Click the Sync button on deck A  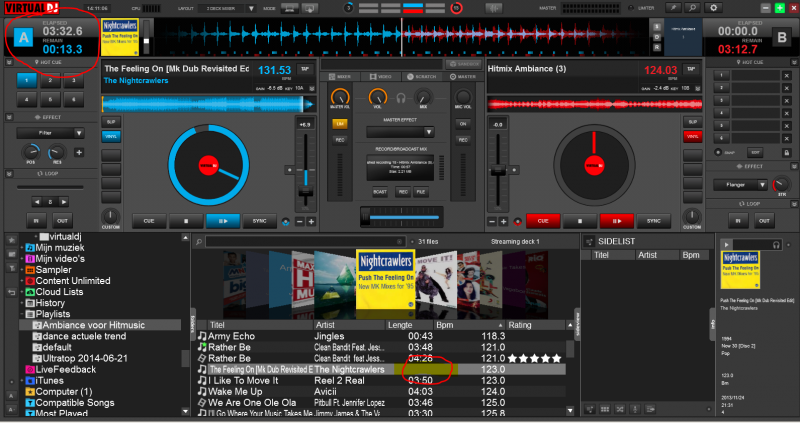(260, 221)
